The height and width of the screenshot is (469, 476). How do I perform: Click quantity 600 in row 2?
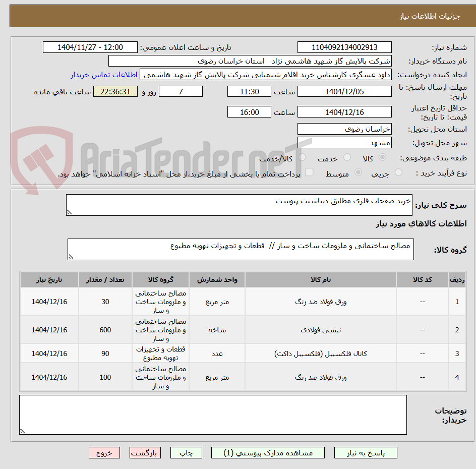[x=105, y=330]
